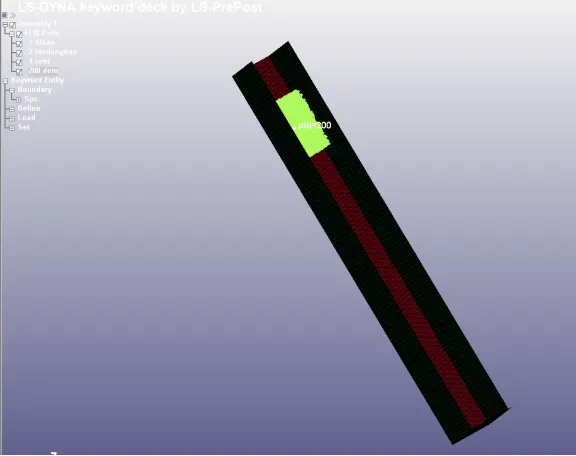The image size is (576, 456).
Task: Uncheck the part 3 checkbox
Action: (19, 62)
